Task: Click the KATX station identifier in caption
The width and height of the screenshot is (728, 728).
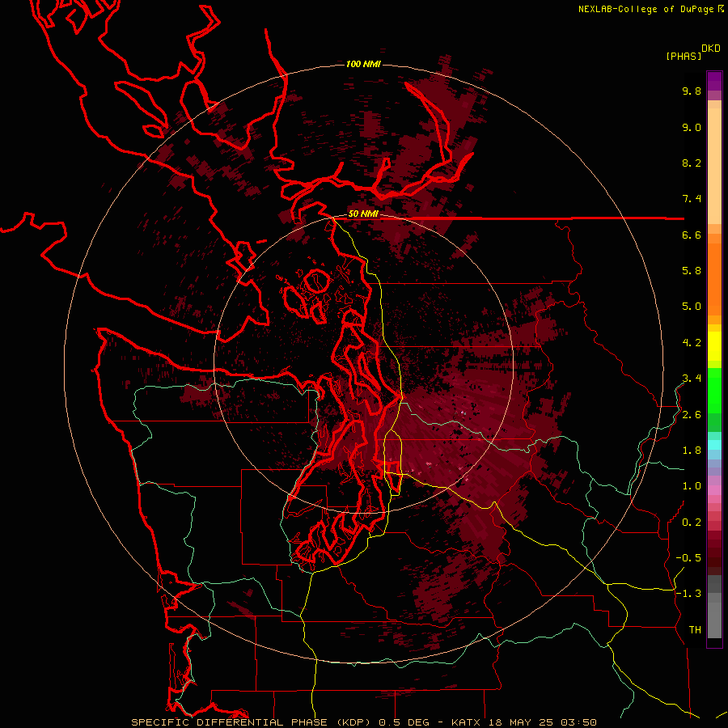Action: pos(468,722)
